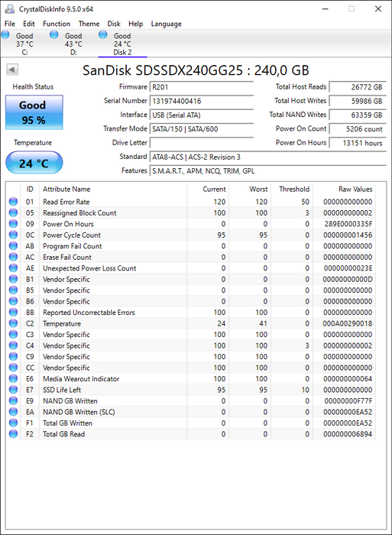Click the Power On Count value 5206 count

point(358,129)
